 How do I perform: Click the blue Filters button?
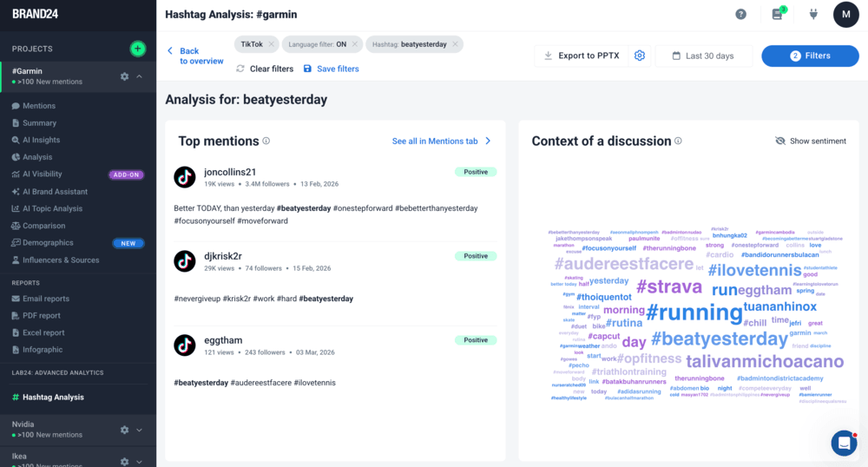click(x=810, y=56)
